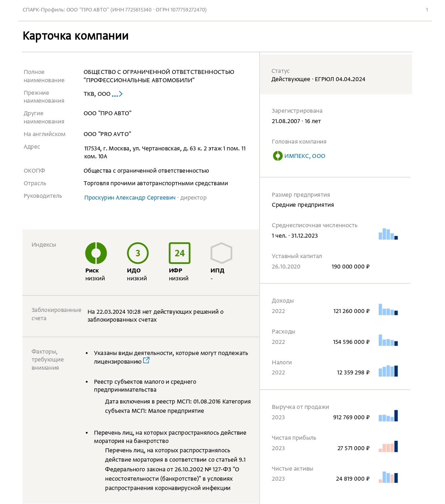Viewport: 445px width, 504px height.
Task: Click the Среднесписочная численность mini bar chart
Action: tap(388, 234)
